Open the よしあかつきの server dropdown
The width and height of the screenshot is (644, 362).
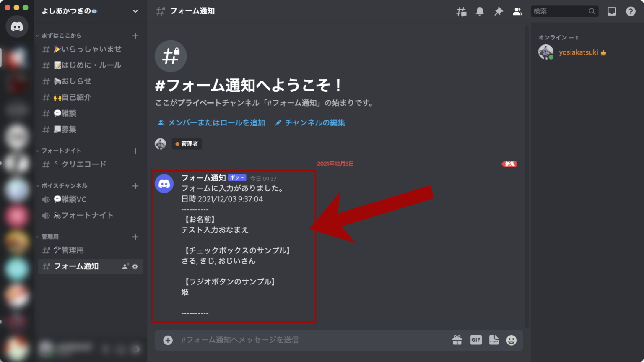click(x=135, y=11)
